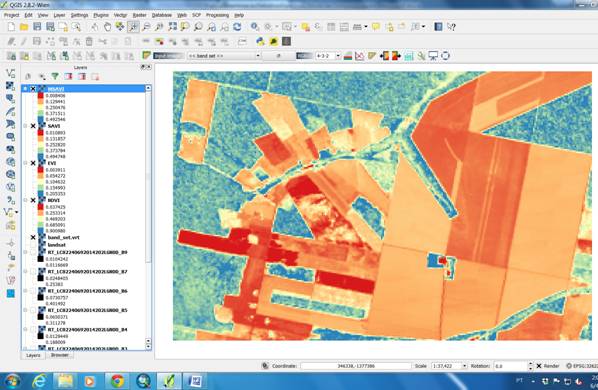The width and height of the screenshot is (598, 390).
Task: Open the Layer menu
Action: (x=59, y=15)
